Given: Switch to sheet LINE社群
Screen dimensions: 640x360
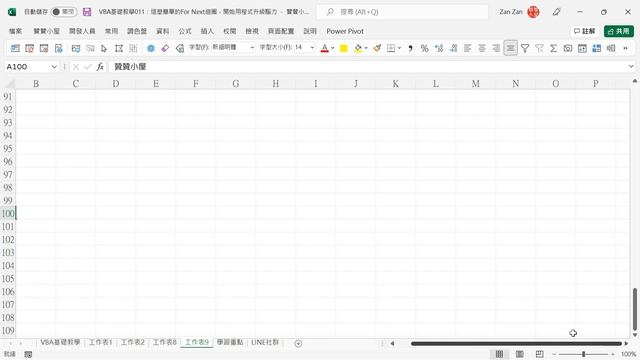Looking at the screenshot, I should point(265,342).
